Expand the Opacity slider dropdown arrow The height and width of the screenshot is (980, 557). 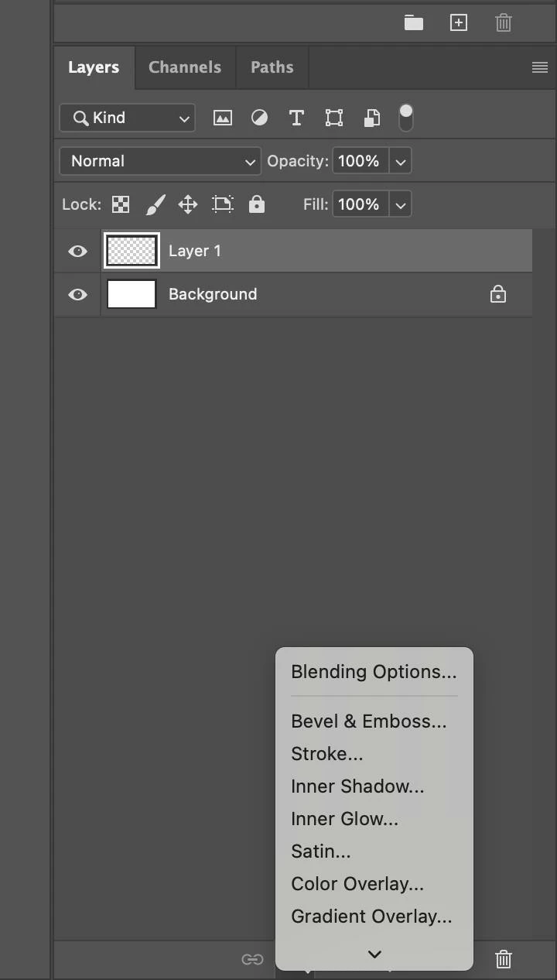(401, 161)
